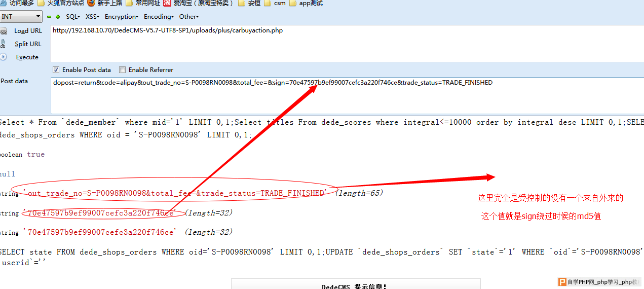Click the green minus HackBar icon
Image resolution: width=644 pixels, height=289 pixels.
click(49, 17)
